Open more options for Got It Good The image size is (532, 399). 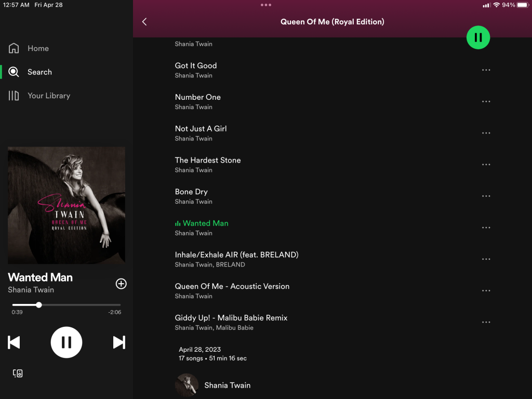tap(486, 70)
